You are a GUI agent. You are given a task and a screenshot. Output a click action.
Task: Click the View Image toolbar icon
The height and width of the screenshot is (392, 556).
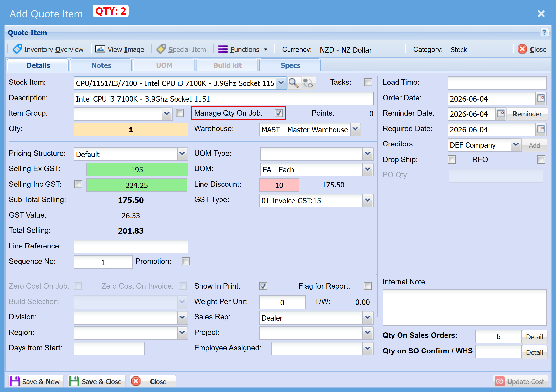pyautogui.click(x=100, y=49)
